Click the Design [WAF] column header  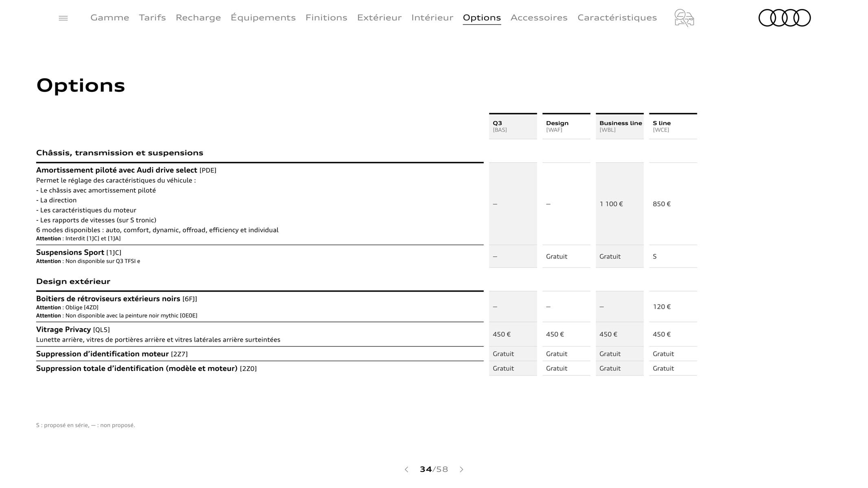pyautogui.click(x=566, y=126)
